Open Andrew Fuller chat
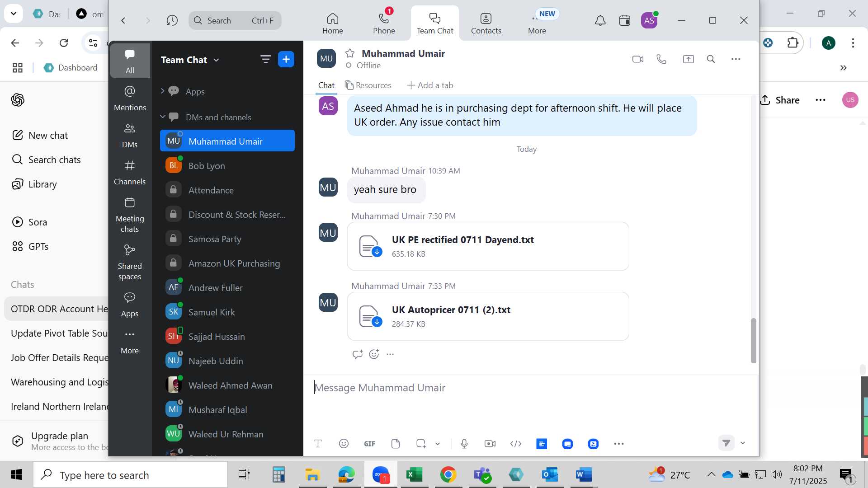Image resolution: width=868 pixels, height=488 pixels. 227,288
